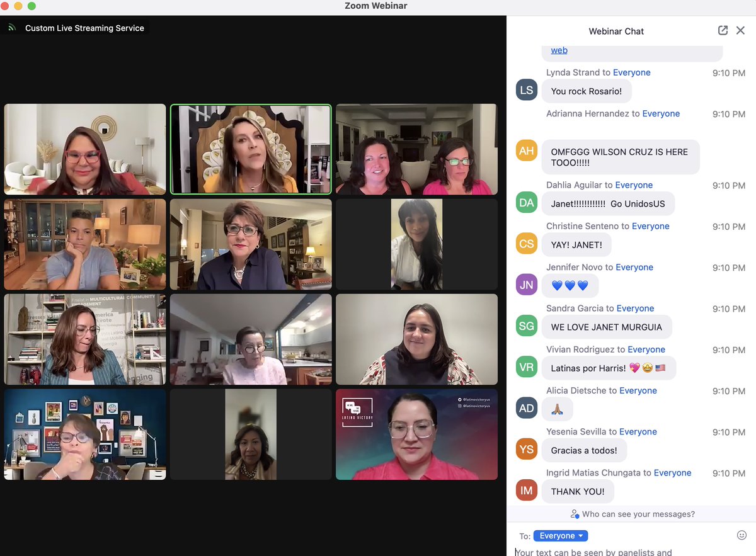This screenshot has width=756, height=556.
Task: Select the video tile with Multicultural Community Engagement bookshelf
Action: pyautogui.click(x=85, y=339)
